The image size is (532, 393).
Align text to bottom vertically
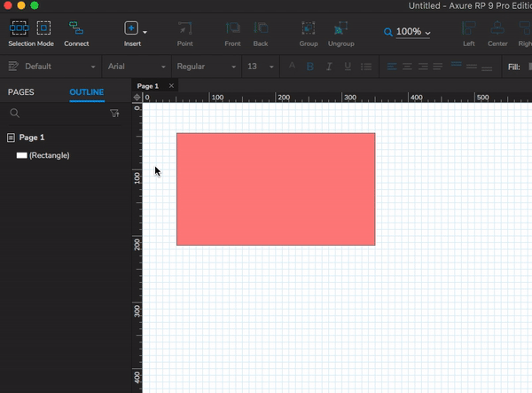click(487, 68)
